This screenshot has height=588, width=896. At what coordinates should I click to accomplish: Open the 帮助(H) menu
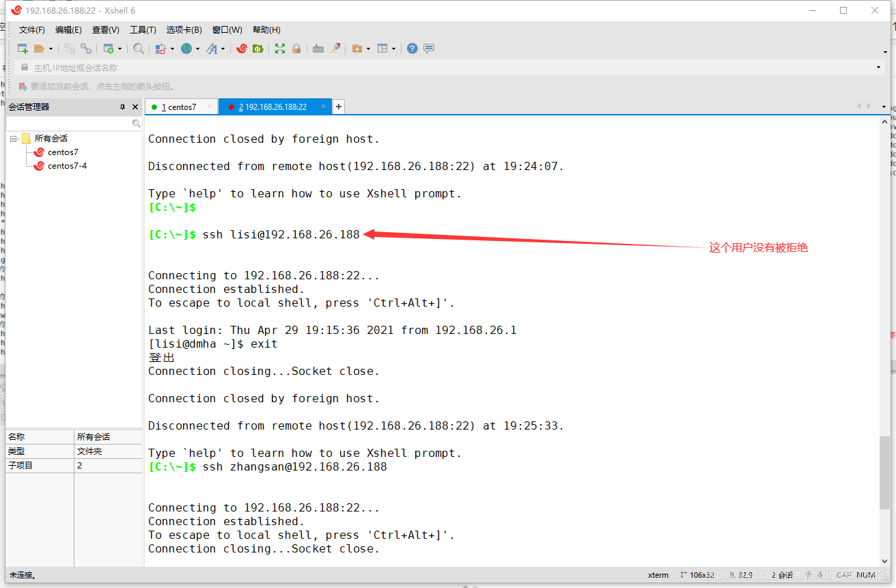click(x=266, y=30)
